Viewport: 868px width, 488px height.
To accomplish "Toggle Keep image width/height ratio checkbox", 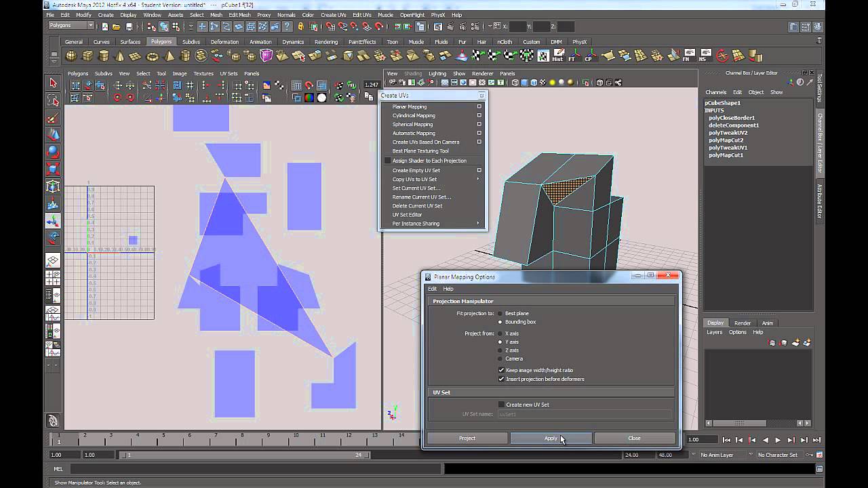I will (x=501, y=370).
